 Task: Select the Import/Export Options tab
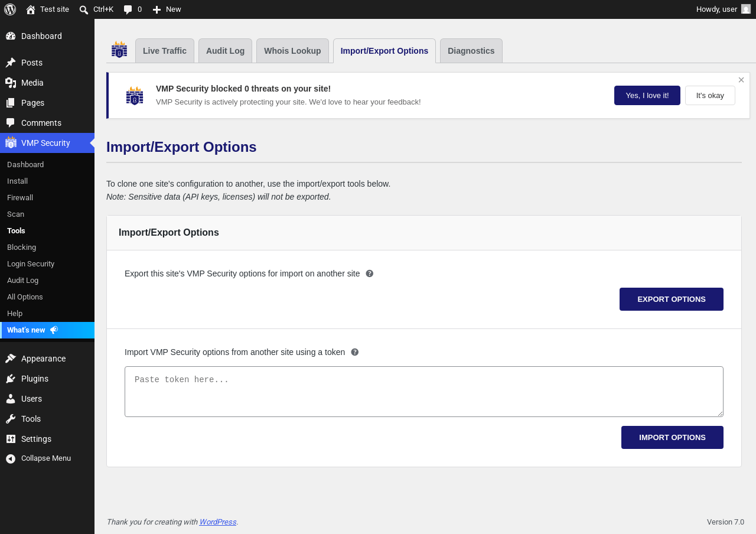tap(384, 51)
